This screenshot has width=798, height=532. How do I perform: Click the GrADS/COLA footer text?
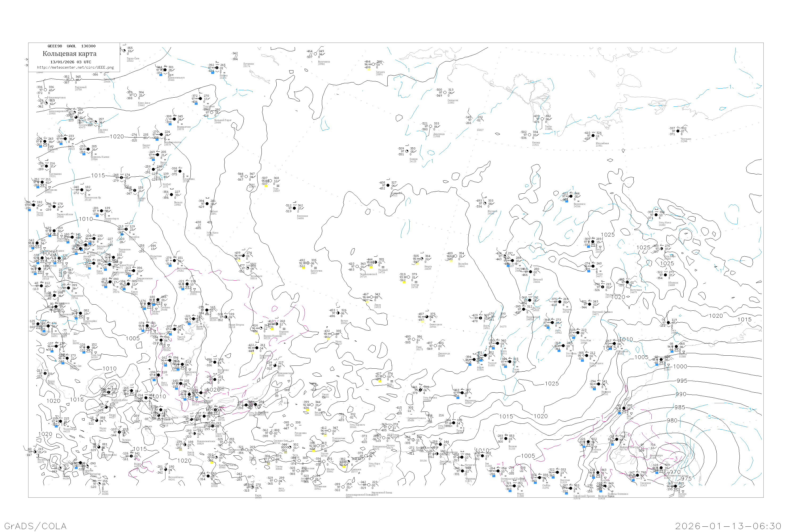pos(35,526)
